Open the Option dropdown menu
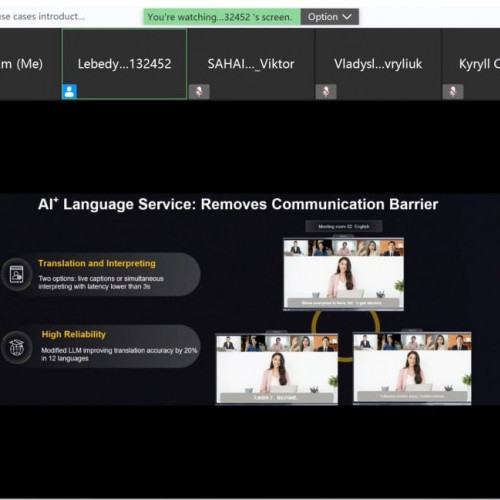500x500 pixels. pyautogui.click(x=329, y=17)
